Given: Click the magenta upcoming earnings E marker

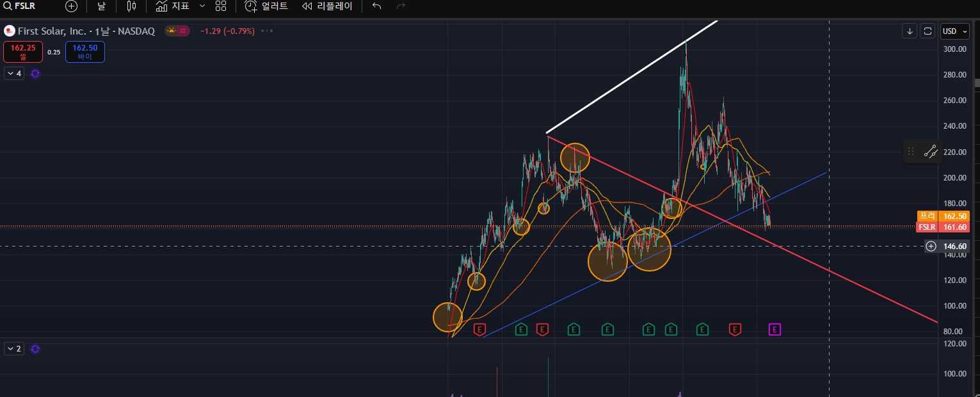Looking at the screenshot, I should coord(775,330).
